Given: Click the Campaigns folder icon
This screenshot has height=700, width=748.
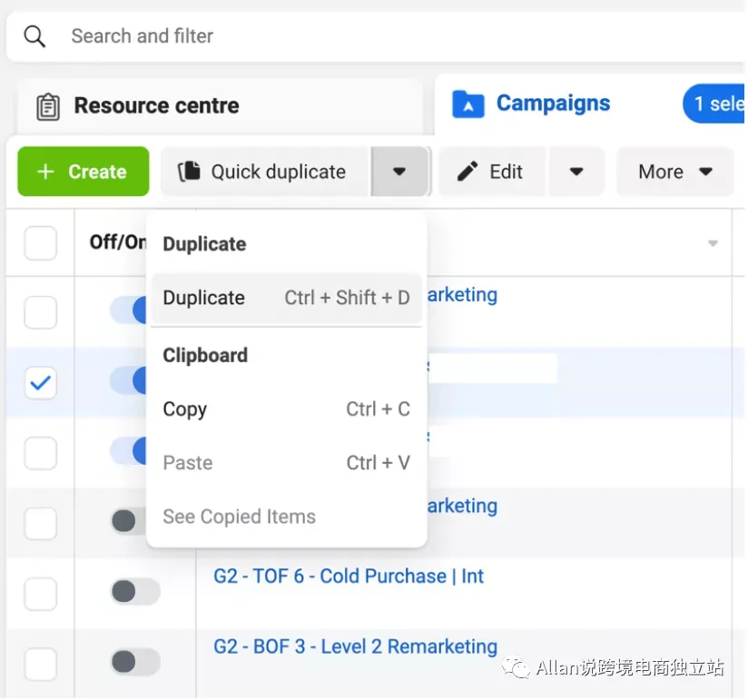Looking at the screenshot, I should point(468,104).
